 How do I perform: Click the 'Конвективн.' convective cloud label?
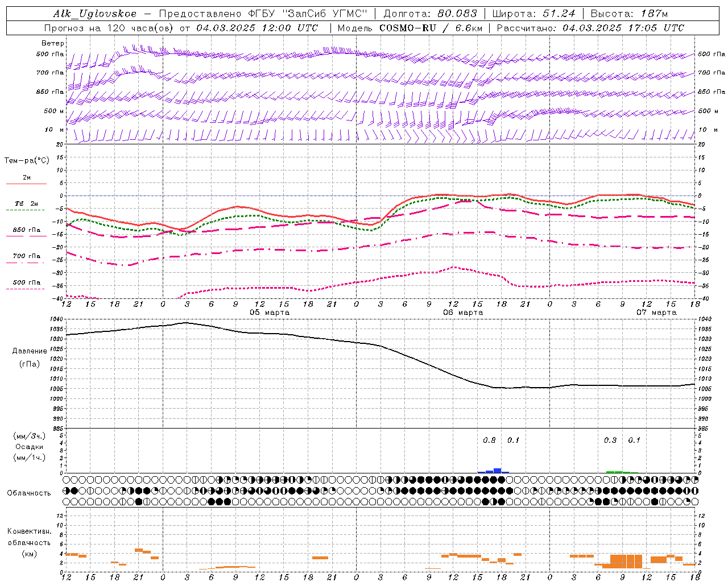pyautogui.click(x=29, y=531)
